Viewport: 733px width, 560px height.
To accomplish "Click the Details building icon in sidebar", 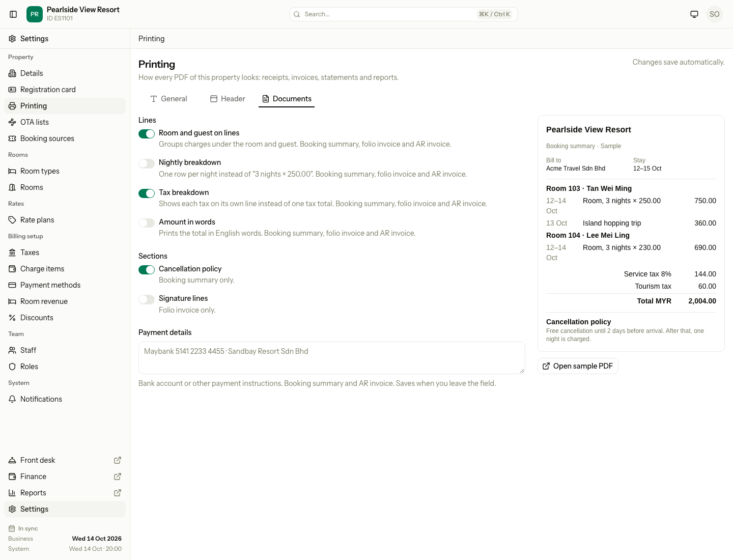I will coord(12,73).
